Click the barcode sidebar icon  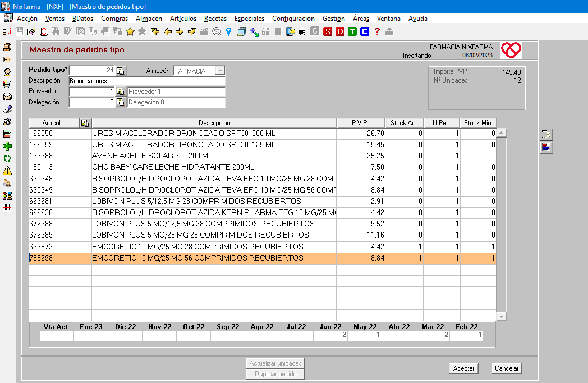(x=7, y=208)
